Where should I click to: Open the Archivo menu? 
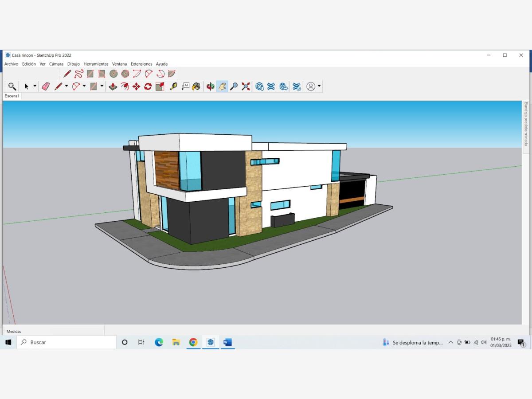pos(12,64)
